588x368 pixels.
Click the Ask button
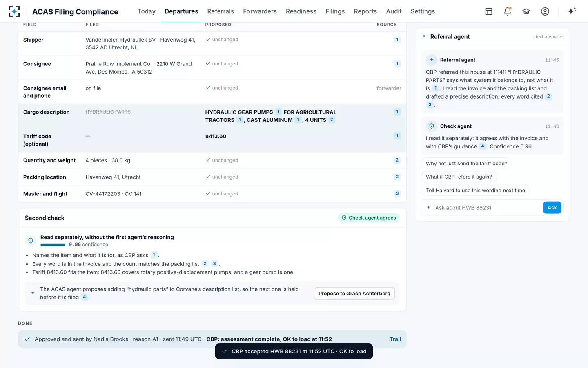(552, 208)
